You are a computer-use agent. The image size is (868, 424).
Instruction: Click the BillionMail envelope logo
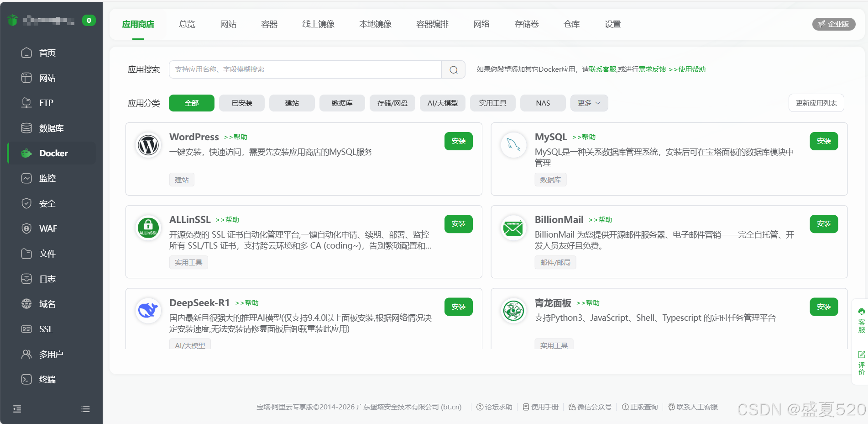513,228
